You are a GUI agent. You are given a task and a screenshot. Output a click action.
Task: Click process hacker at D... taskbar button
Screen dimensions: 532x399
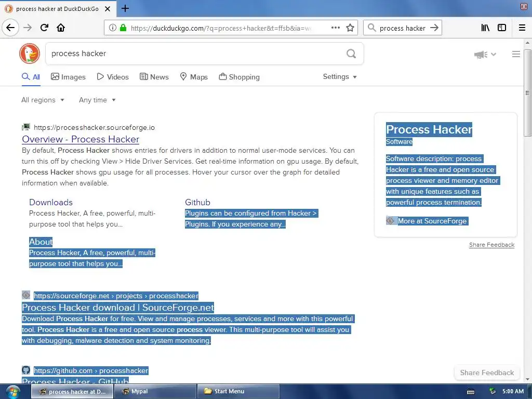[72, 391]
